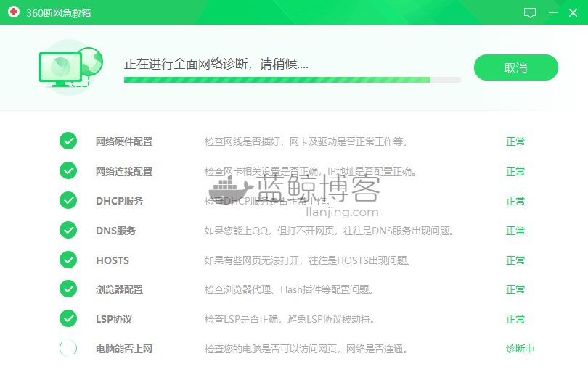Click 正常 status of HOSTS
The width and height of the screenshot is (588, 388).
click(x=515, y=260)
